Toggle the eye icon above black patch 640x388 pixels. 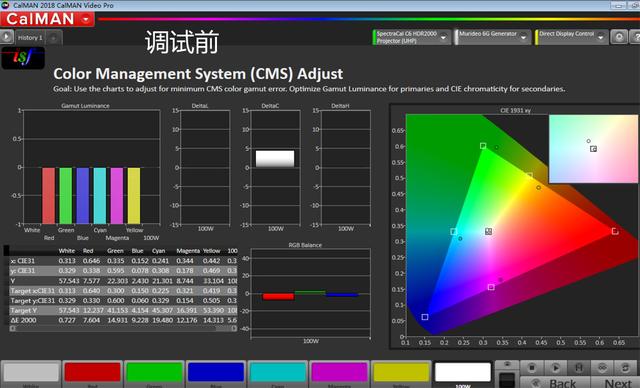point(507,365)
